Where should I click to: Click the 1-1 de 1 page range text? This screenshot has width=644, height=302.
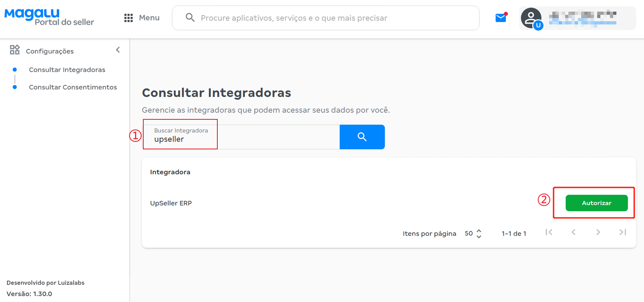[514, 234]
